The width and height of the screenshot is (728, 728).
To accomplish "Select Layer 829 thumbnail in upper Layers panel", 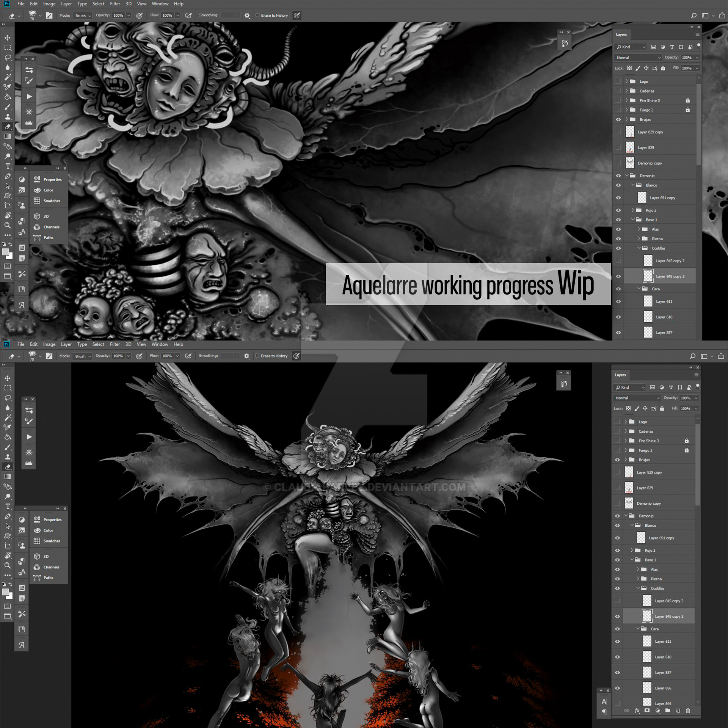I will 630,147.
